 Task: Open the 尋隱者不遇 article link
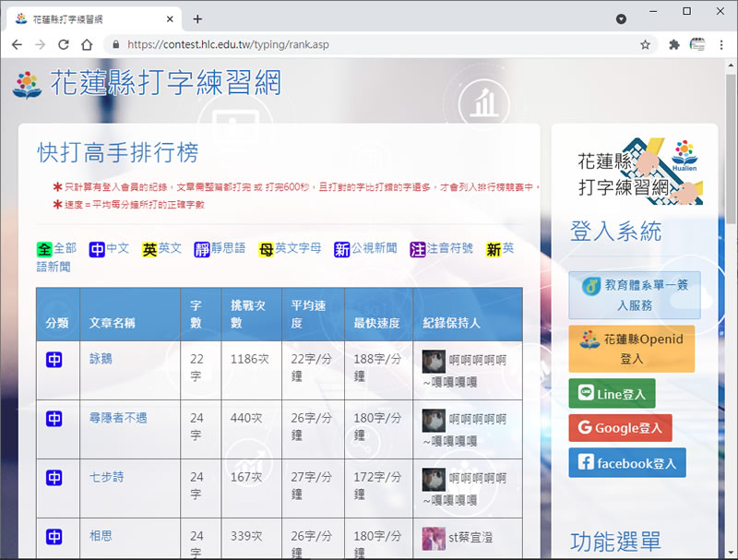pos(118,418)
